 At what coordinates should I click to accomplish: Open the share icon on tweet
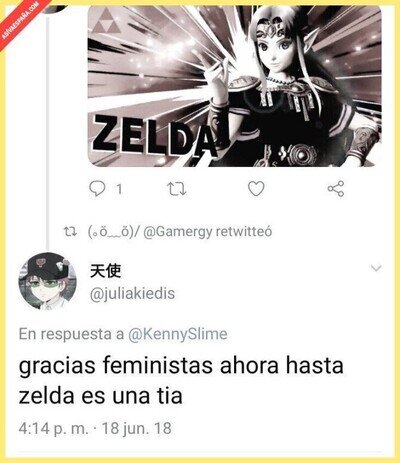336,189
